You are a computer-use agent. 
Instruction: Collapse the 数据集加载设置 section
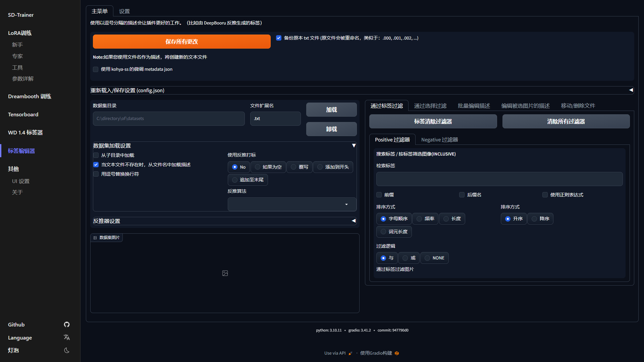point(354,145)
